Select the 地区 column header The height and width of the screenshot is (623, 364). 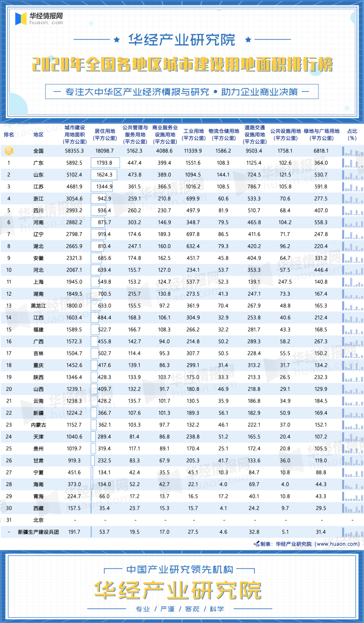pos(38,134)
